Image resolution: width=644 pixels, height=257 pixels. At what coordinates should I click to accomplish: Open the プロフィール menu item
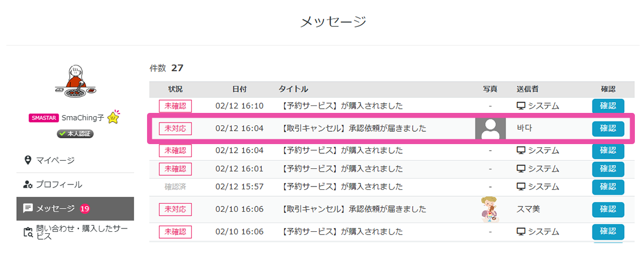point(59,184)
